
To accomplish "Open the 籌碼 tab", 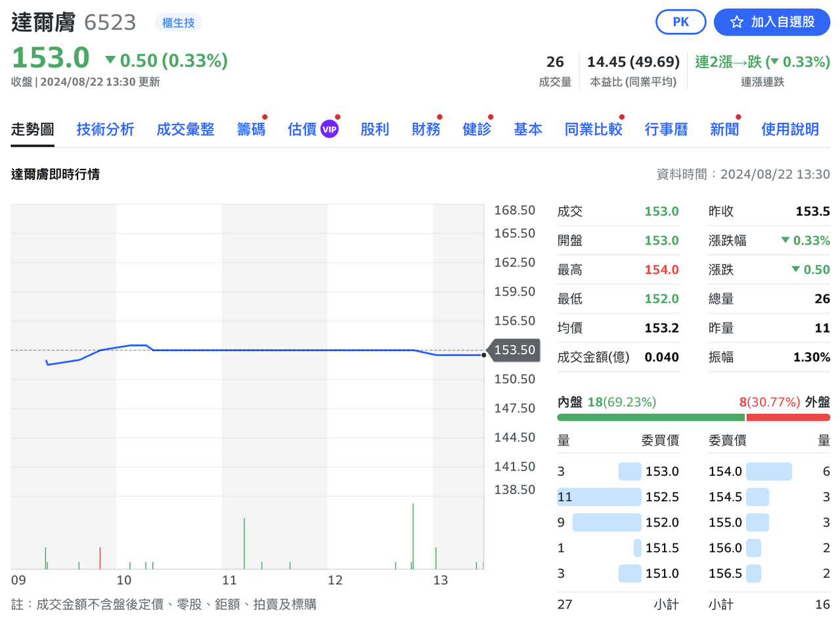I will coord(251,129).
